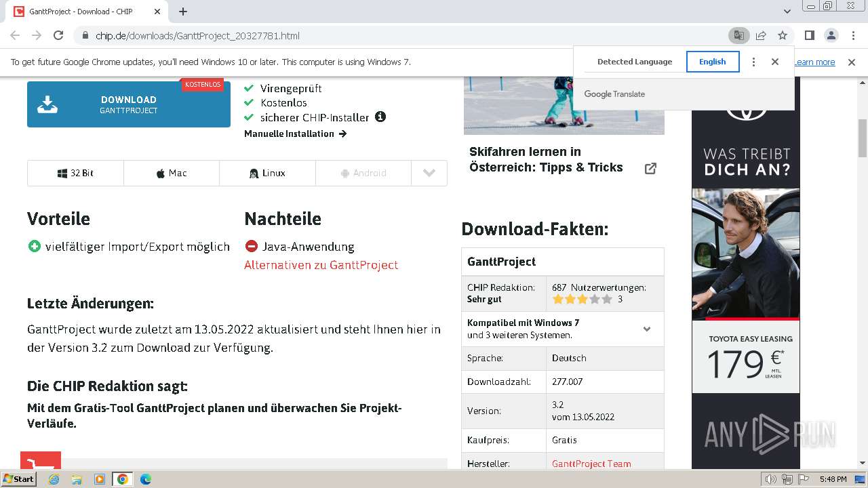
Task: Open the GanttProject Team manufacturer link
Action: 591,464
